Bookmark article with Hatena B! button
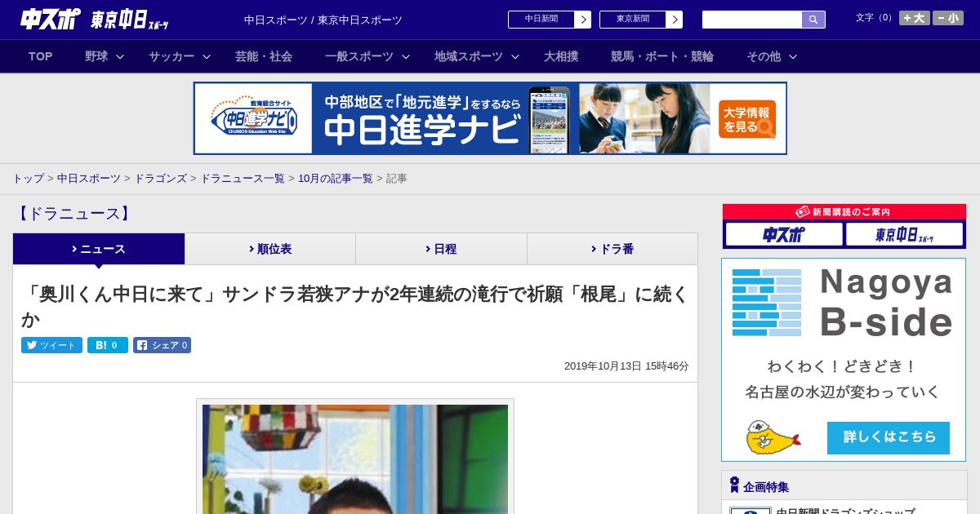Viewport: 980px width, 514px height. pos(108,345)
